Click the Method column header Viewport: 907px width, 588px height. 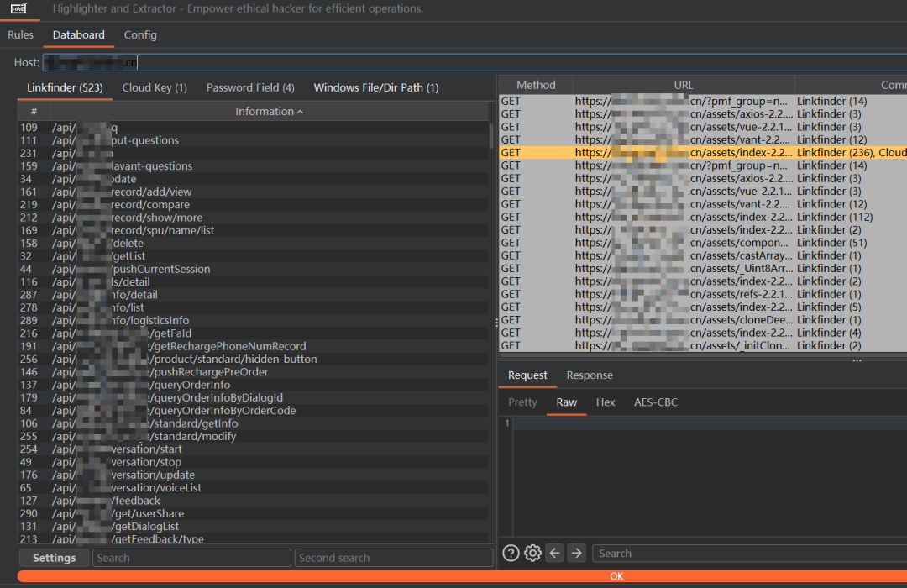(536, 85)
